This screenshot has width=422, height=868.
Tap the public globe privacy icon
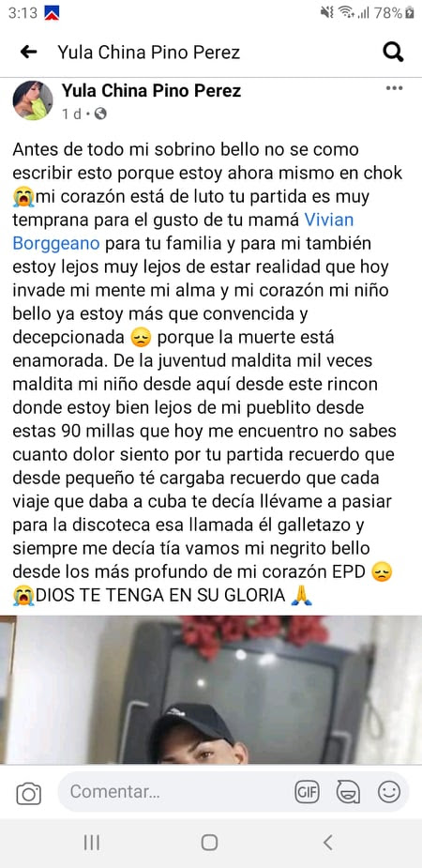coord(100,114)
